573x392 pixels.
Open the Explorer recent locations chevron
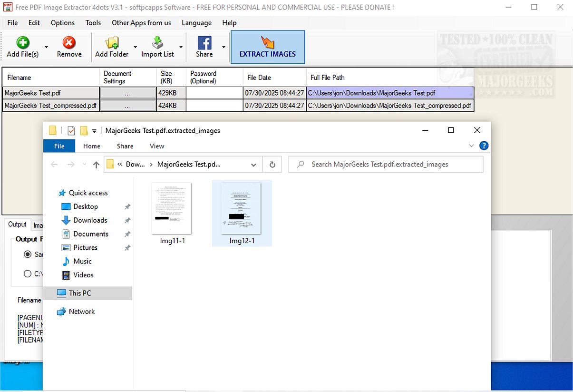pyautogui.click(x=85, y=165)
